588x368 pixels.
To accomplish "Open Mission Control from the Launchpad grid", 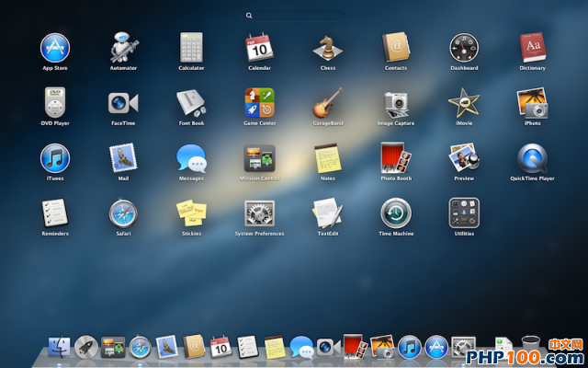I will click(259, 158).
